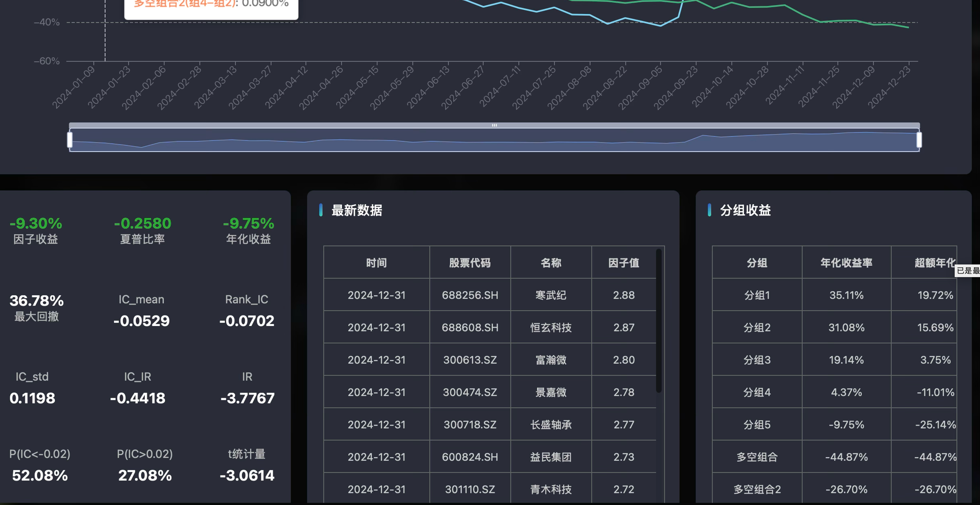Click the scrollbar in the 最新数据 table
This screenshot has width=980, height=505.
658,321
